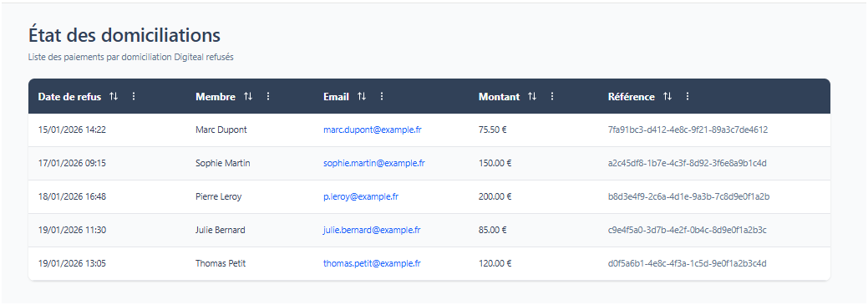
Task: Open Montant column three-dot menu
Action: pyautogui.click(x=552, y=96)
